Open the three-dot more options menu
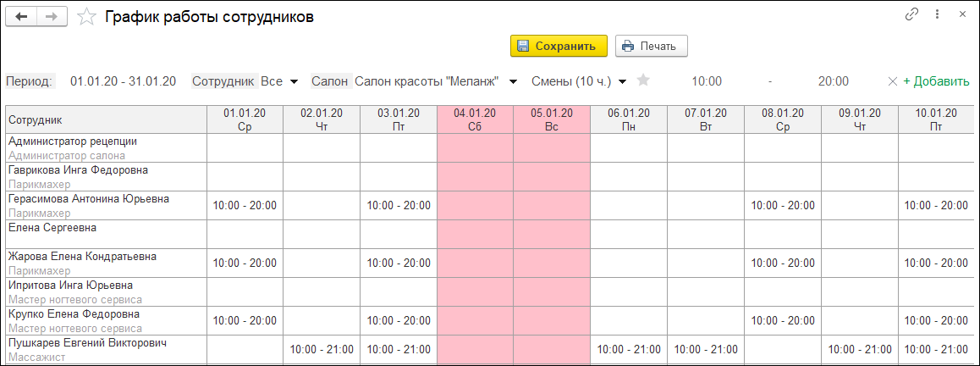The image size is (980, 366). pyautogui.click(x=937, y=15)
